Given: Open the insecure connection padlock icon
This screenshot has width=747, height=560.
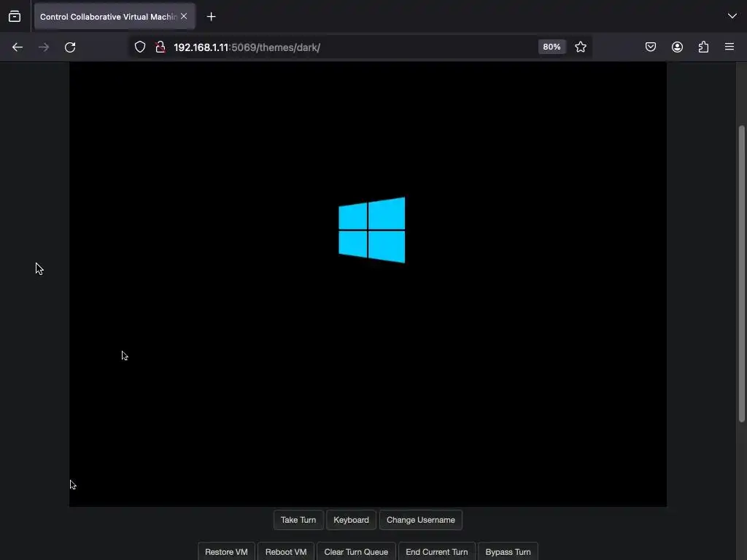Looking at the screenshot, I should point(160,47).
